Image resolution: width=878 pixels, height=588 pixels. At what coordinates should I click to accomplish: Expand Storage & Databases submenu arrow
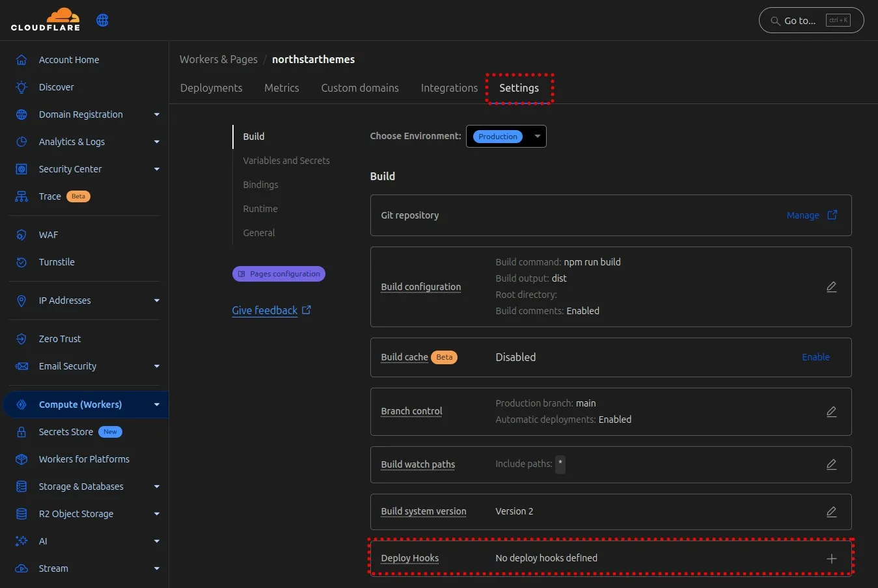coord(157,487)
